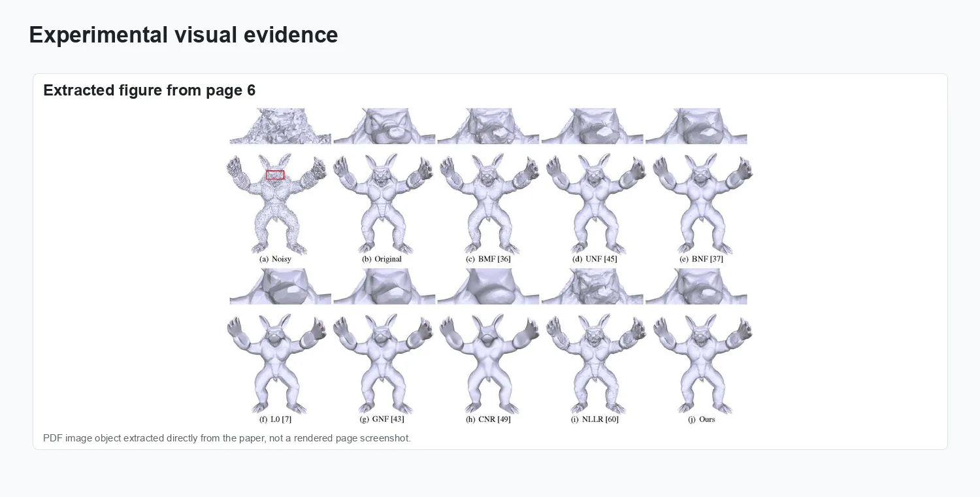
Task: Click the "Extracted figure from page 6" title
Action: (150, 90)
